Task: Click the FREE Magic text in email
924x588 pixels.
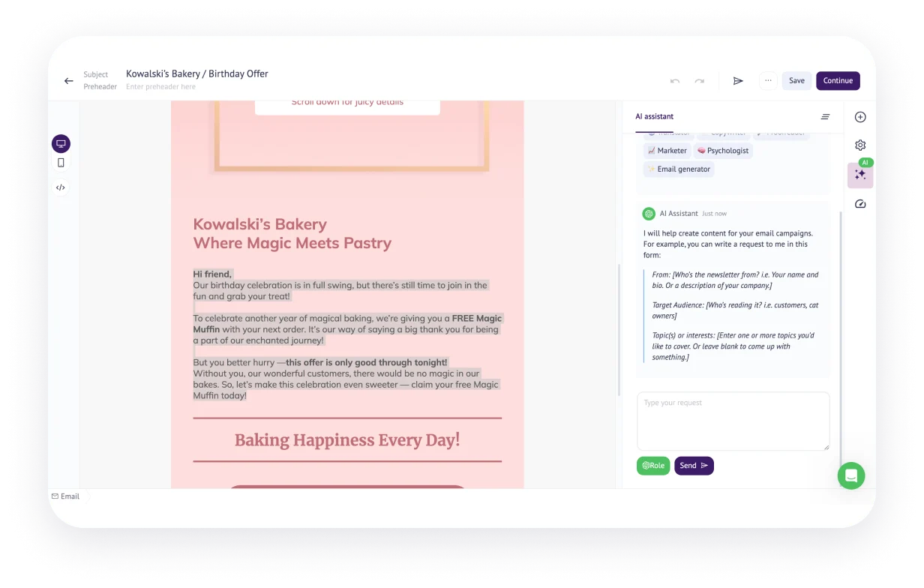Action: 477,319
